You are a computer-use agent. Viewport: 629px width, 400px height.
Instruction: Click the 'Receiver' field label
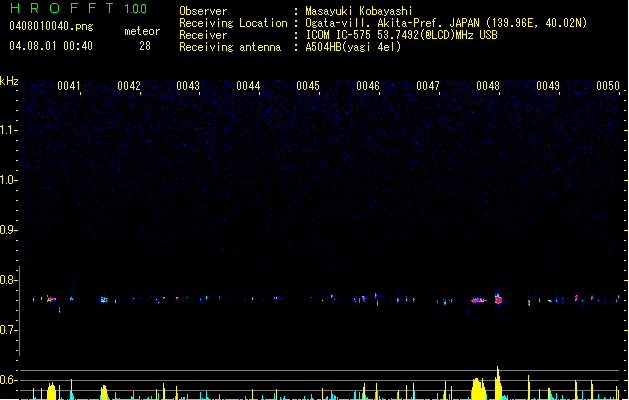(203, 35)
